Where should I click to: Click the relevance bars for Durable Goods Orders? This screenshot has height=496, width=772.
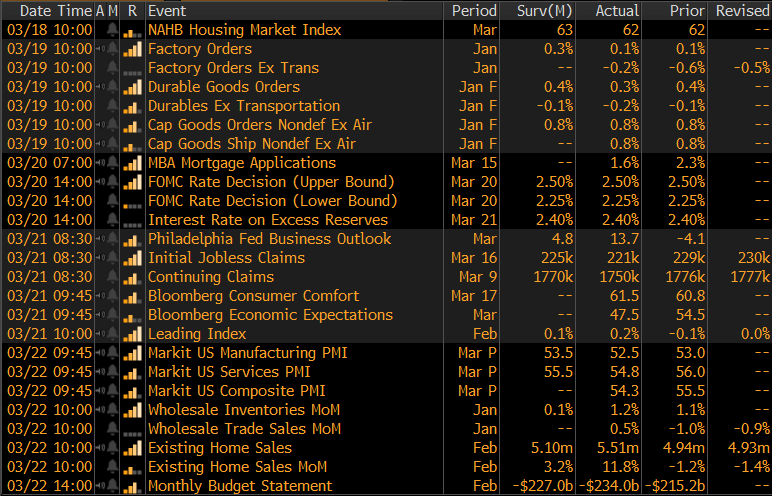132,87
